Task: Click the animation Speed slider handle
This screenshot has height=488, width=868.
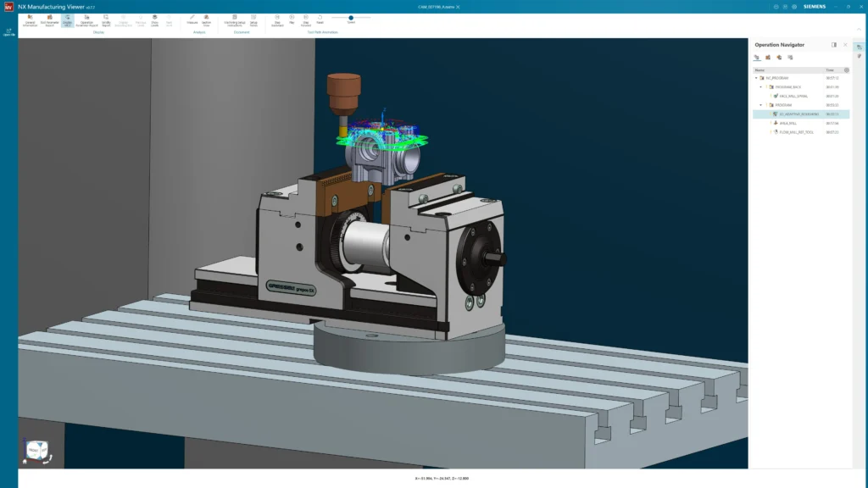Action: click(351, 17)
